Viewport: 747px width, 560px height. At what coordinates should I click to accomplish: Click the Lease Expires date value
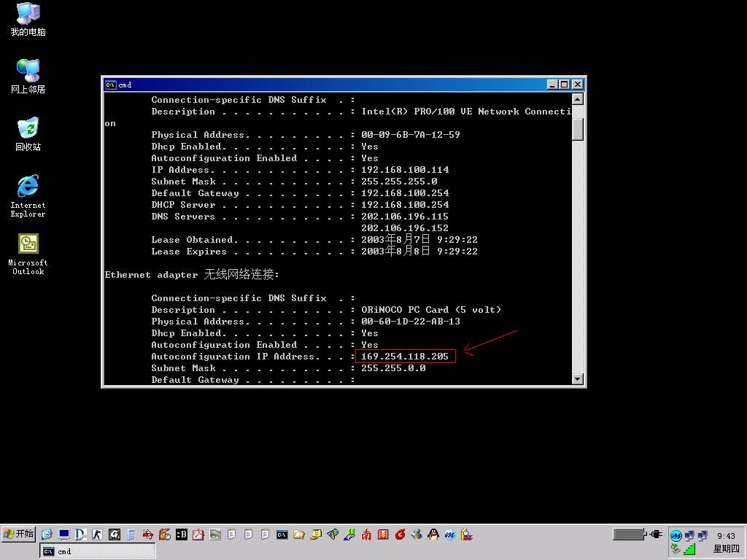419,251
